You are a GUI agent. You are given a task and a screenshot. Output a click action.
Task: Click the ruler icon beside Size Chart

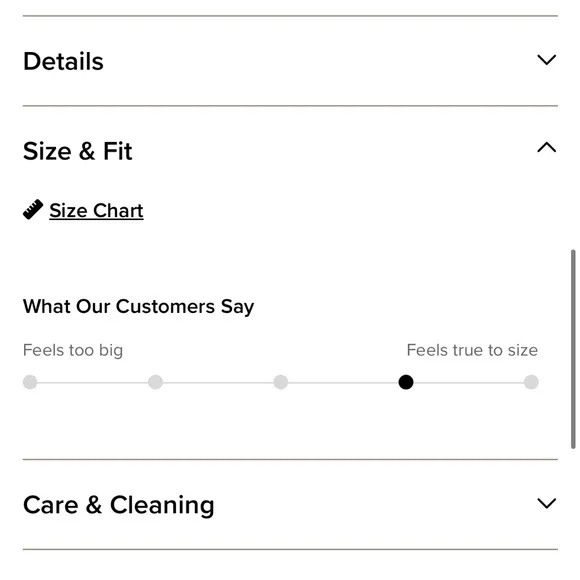click(x=33, y=209)
